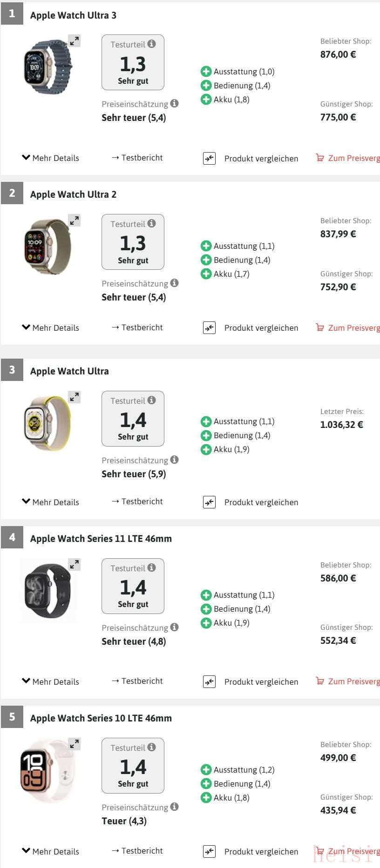Viewport: 380px width, 868px height.
Task: Click Preiseinschätzung info icon for Series 11
Action: 174,627
